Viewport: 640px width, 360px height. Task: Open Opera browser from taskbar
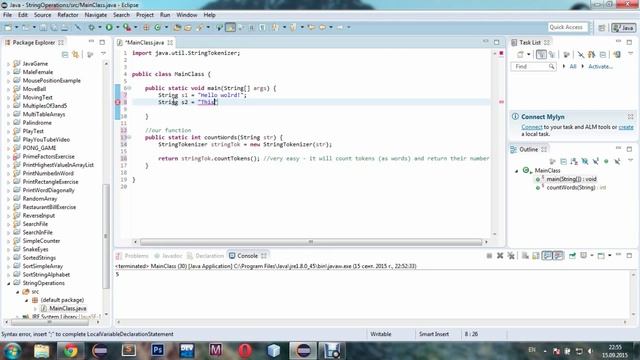245,351
